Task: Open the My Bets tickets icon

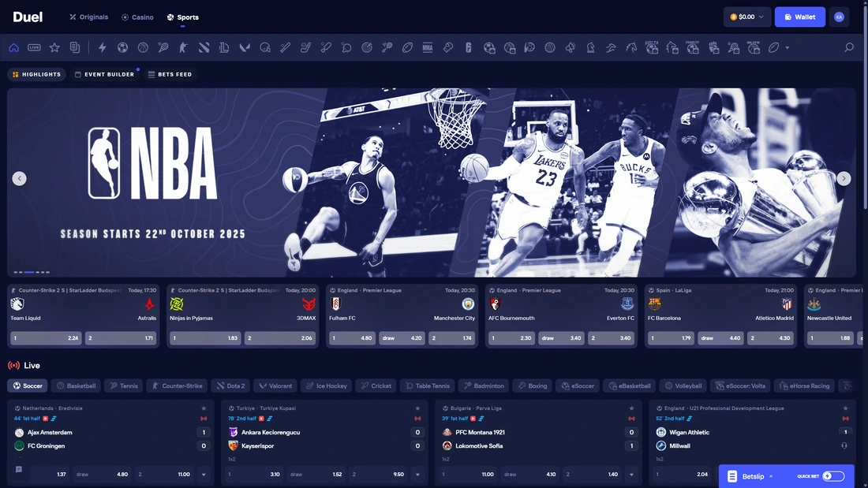Action: point(75,47)
